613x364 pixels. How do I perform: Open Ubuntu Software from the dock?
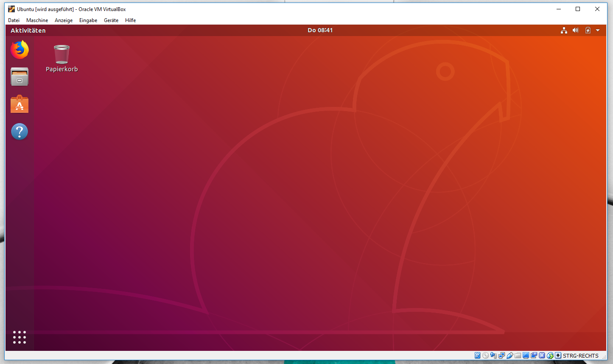(x=20, y=104)
